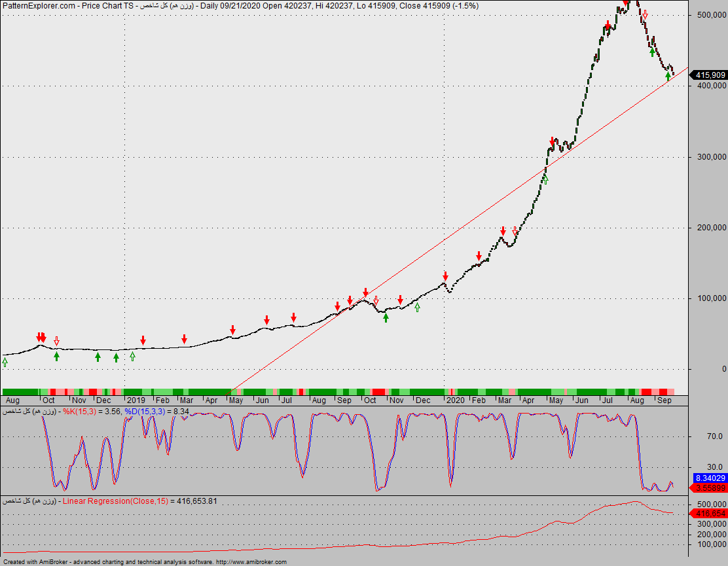Select the solid red arrow in October 2019
The image size is (728, 566).
pos(366,292)
